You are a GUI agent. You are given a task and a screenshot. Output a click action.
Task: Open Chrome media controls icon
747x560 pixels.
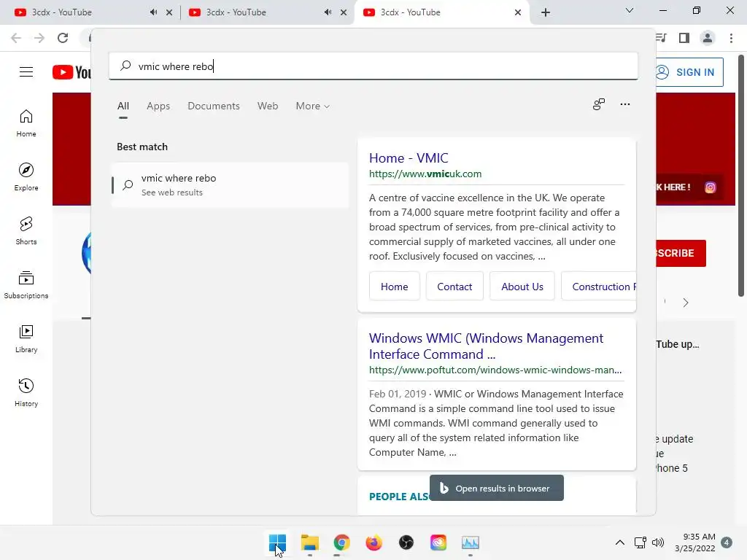(x=661, y=38)
